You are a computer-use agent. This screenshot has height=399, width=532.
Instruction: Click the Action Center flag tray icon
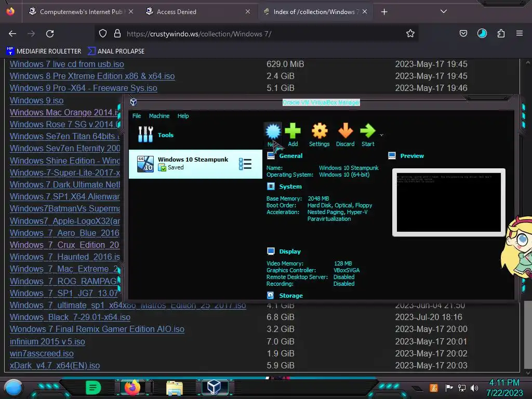[x=449, y=388]
